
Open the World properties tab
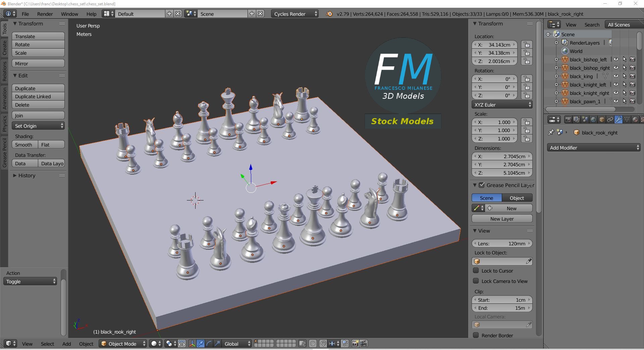594,119
